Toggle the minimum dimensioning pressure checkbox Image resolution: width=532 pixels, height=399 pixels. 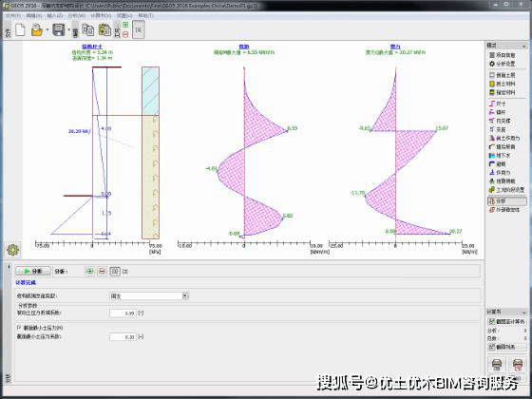(19, 328)
